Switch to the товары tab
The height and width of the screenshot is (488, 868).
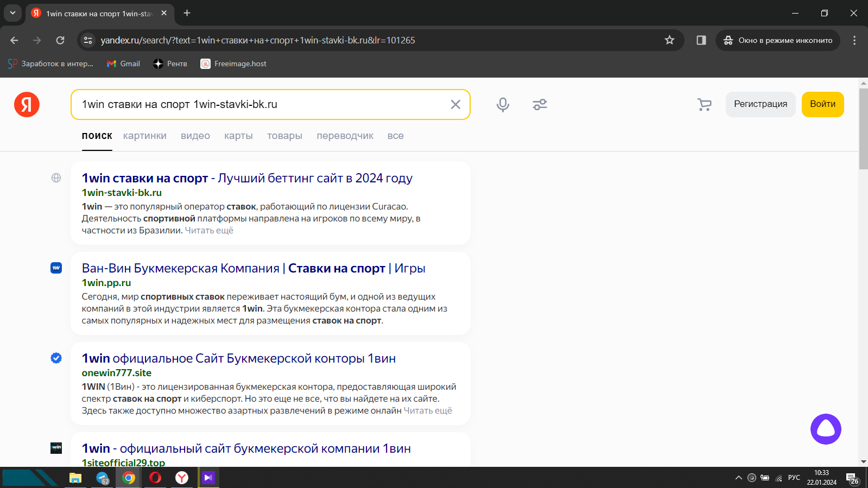pyautogui.click(x=284, y=136)
